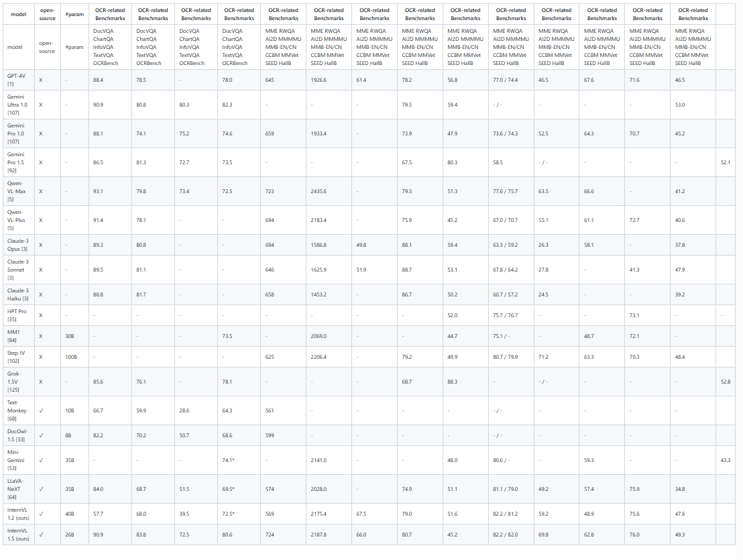The image size is (743, 560).
Task: Click the 1453.2 score cell
Action: click(x=329, y=294)
